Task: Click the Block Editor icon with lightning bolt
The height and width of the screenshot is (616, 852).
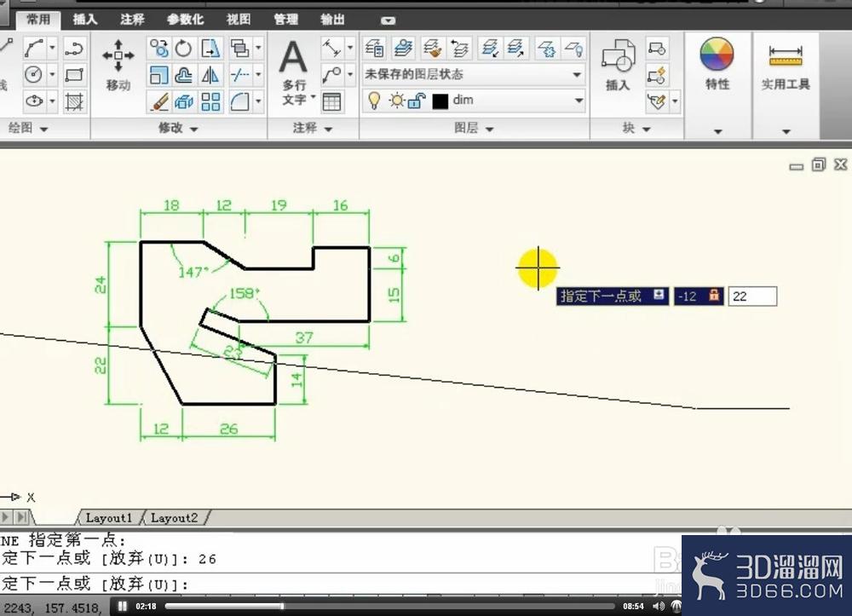Action: [656, 75]
